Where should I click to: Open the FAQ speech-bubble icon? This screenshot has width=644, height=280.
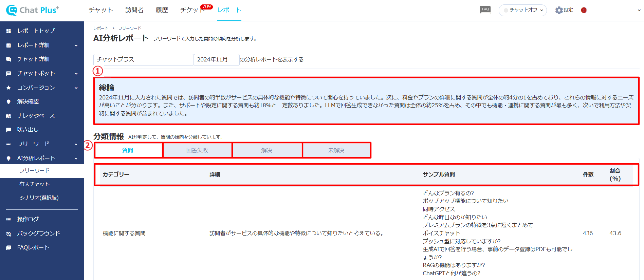click(485, 10)
